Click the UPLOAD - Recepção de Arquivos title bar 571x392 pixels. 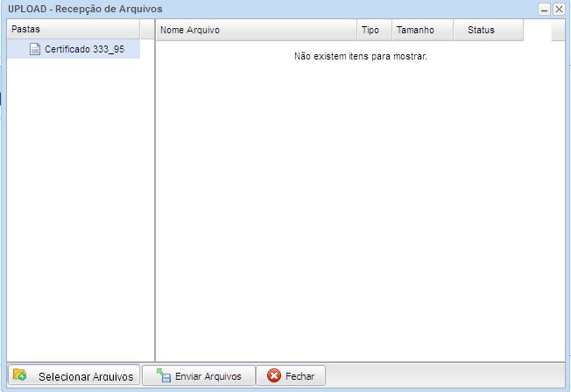click(263, 9)
